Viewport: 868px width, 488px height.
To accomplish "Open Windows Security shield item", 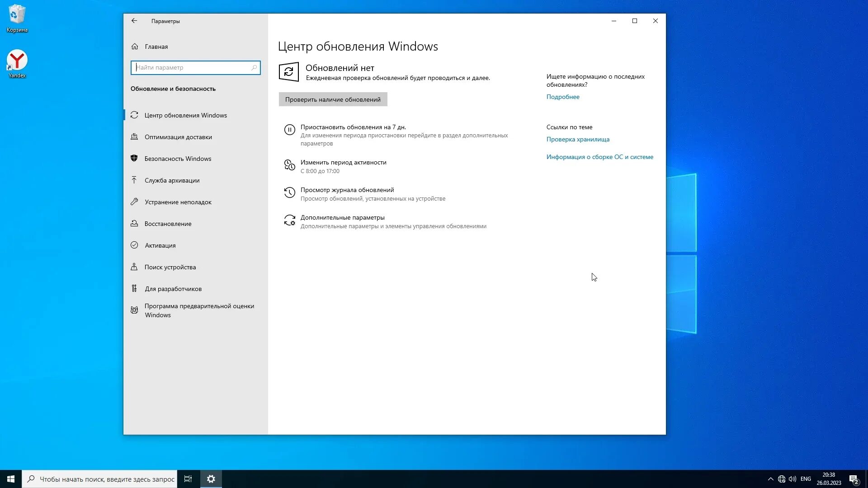I will click(178, 159).
